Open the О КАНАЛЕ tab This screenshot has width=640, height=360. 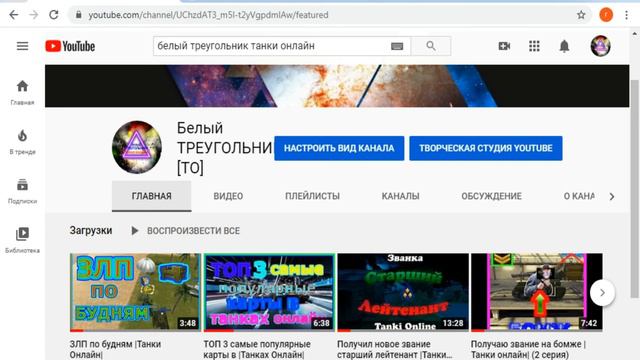(579, 196)
